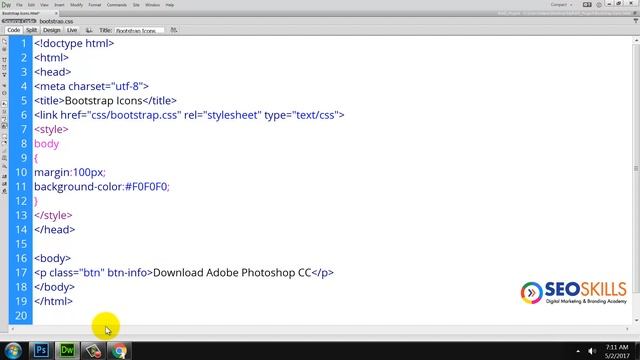
Task: Click the horizontal scrollbar left arrow
Action: [x=12, y=329]
